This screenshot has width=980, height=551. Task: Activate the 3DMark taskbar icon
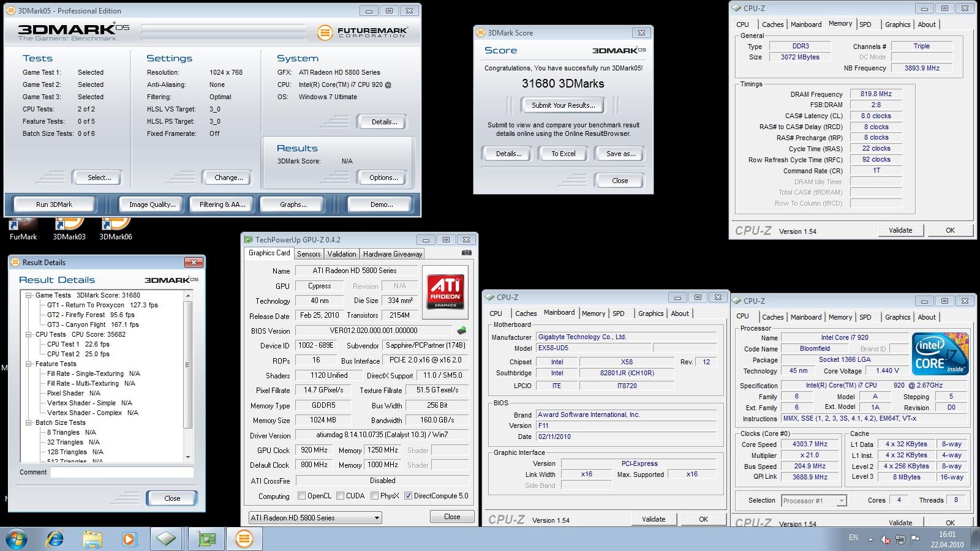[x=244, y=539]
